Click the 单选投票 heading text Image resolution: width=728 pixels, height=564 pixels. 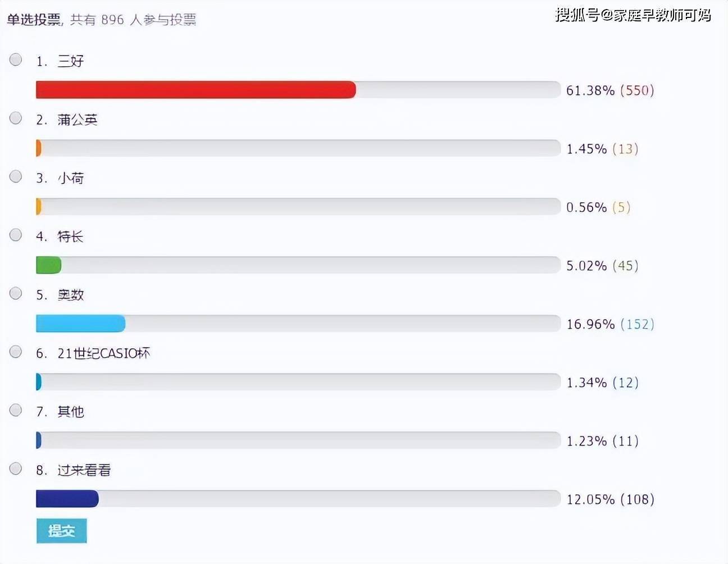34,20
